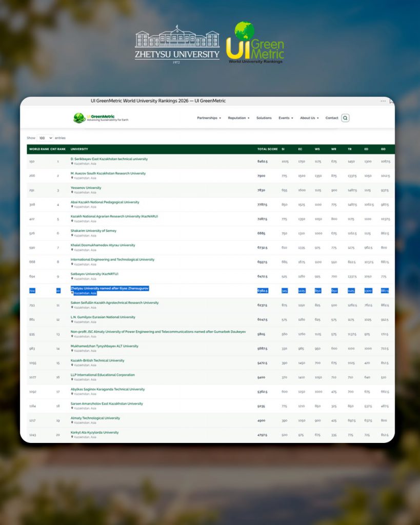
Task: Open Korkyt Ata Kyzylorda University link
Action: [94, 432]
